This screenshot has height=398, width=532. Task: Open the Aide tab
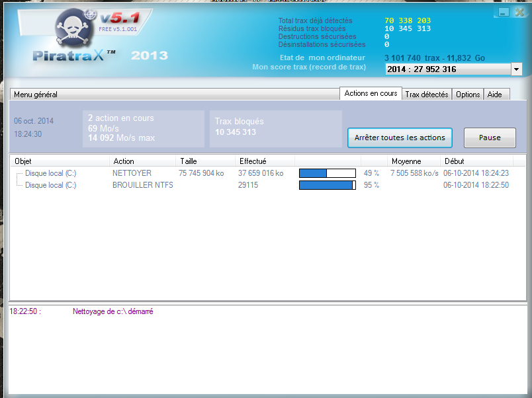[x=495, y=95]
